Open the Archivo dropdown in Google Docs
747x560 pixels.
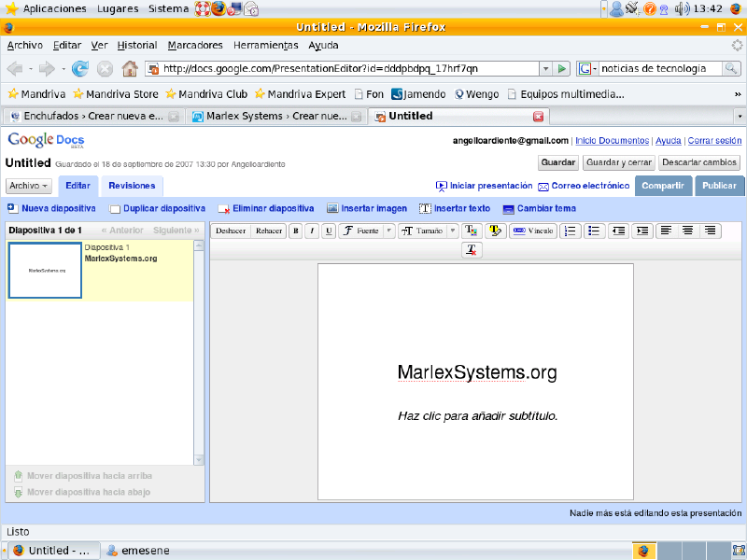(29, 186)
